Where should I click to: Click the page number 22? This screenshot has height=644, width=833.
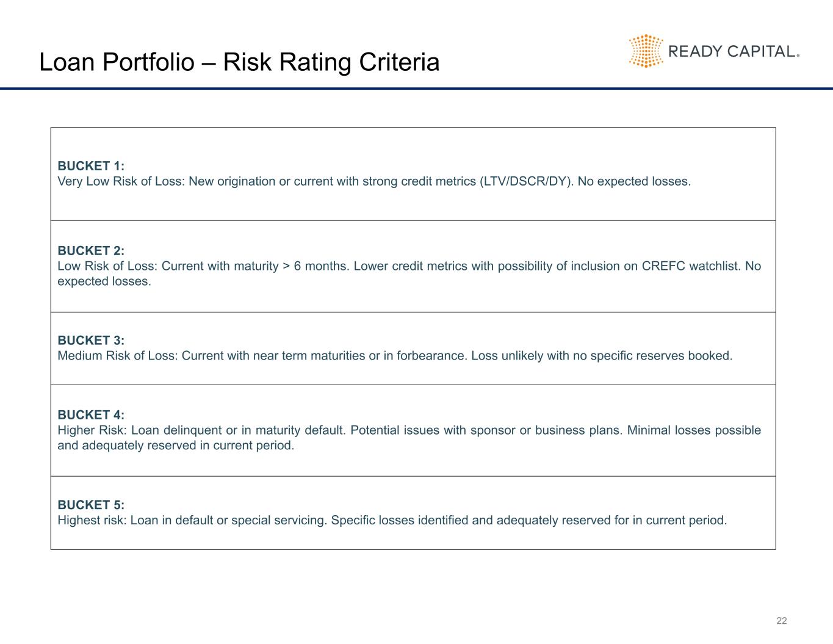click(x=782, y=621)
